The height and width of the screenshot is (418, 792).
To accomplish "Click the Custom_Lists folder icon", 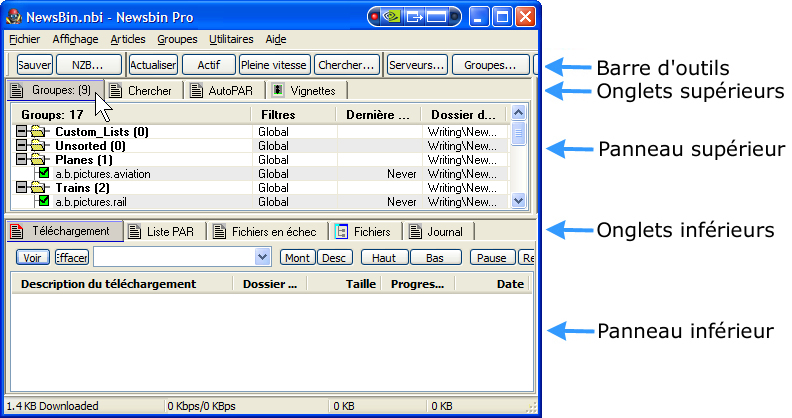I will [x=37, y=132].
